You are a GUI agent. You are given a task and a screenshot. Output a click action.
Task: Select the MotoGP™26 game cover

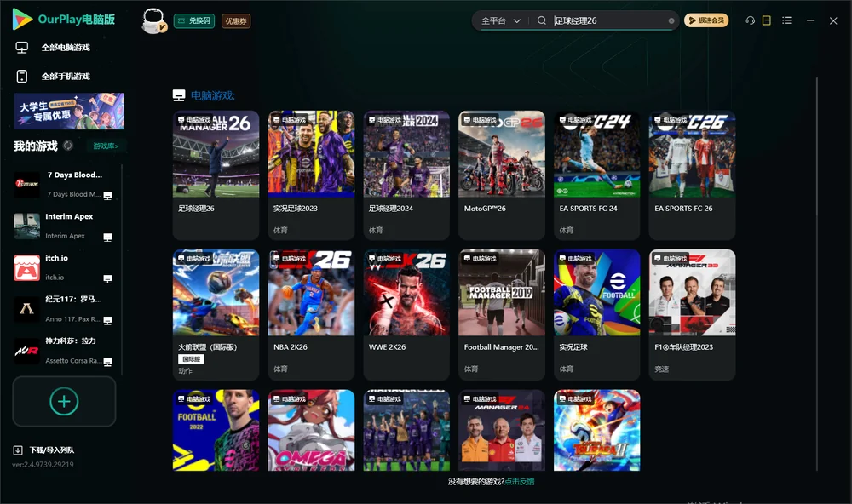502,154
